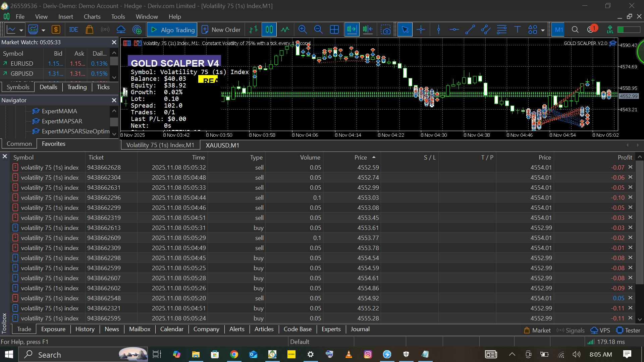Expand the shapes objects dropdown arrow
This screenshot has width=644, height=362.
(543, 30)
